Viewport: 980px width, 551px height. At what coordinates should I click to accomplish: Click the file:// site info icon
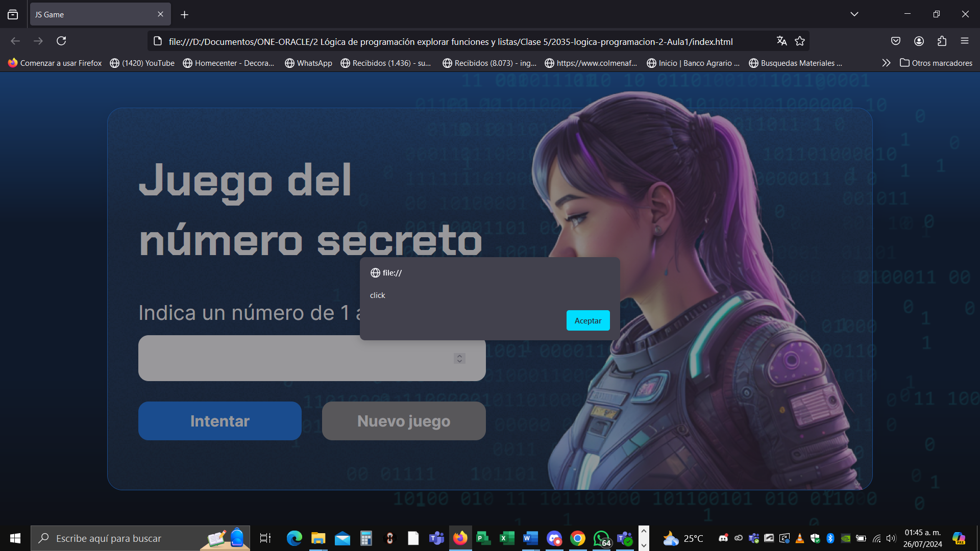click(x=375, y=272)
